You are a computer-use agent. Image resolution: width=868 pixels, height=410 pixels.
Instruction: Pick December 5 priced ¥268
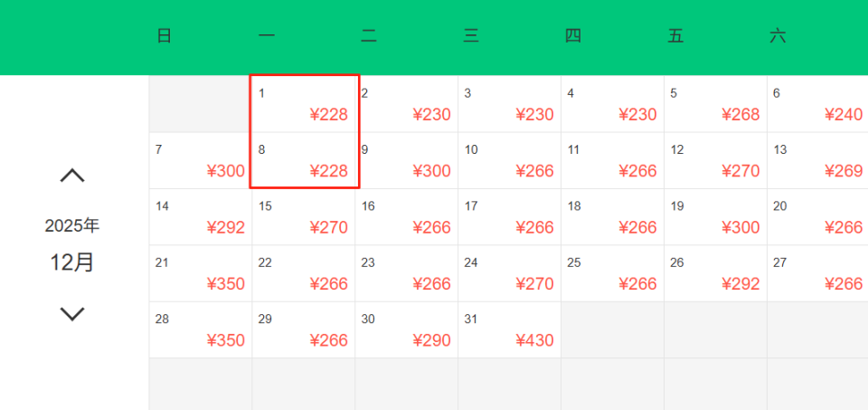click(715, 104)
